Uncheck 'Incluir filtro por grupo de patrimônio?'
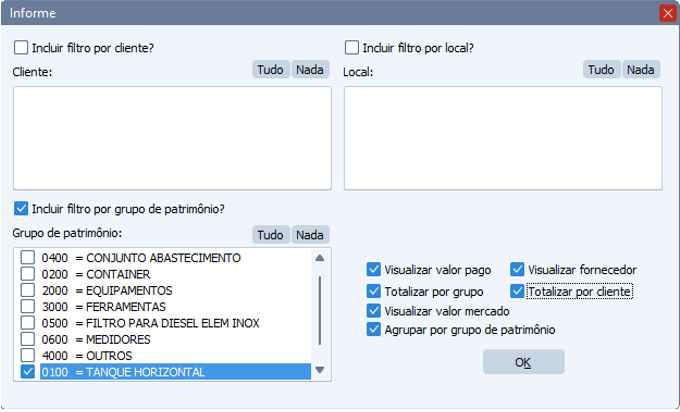 click(x=22, y=209)
